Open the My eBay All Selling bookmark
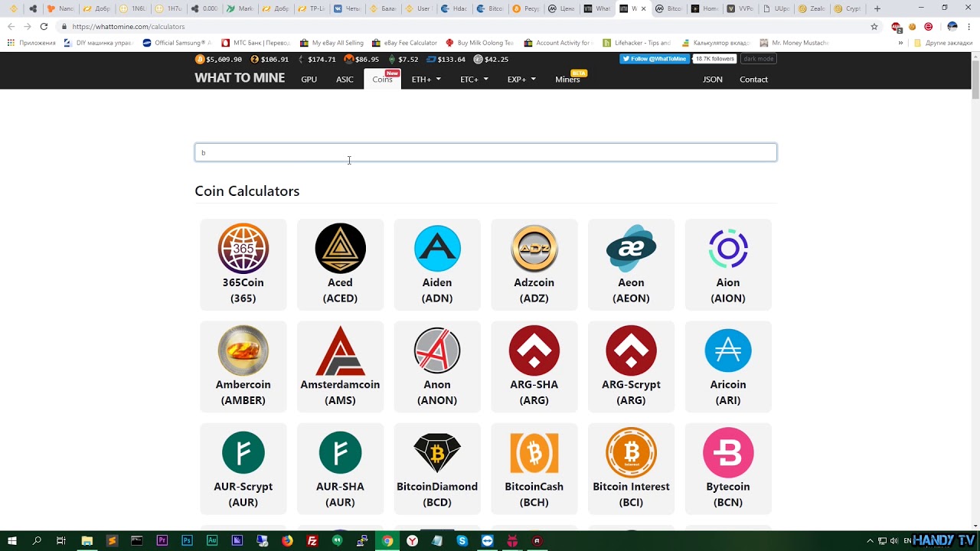 click(332, 43)
